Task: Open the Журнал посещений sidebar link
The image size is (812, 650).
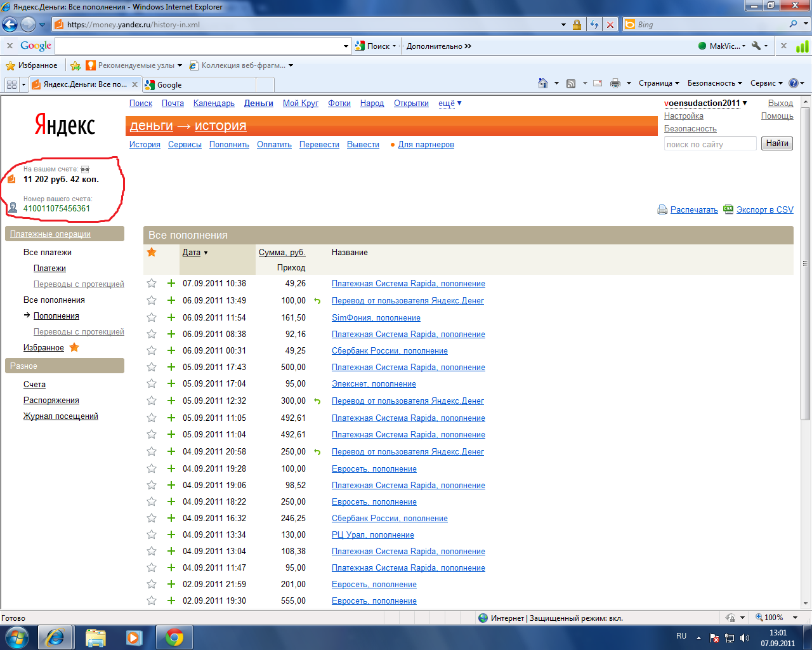Action: 61,416
